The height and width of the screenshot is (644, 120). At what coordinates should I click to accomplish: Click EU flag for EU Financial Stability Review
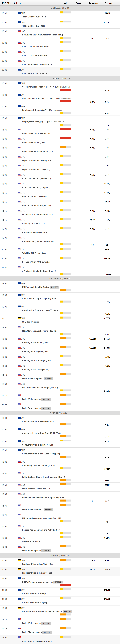point(20,284)
